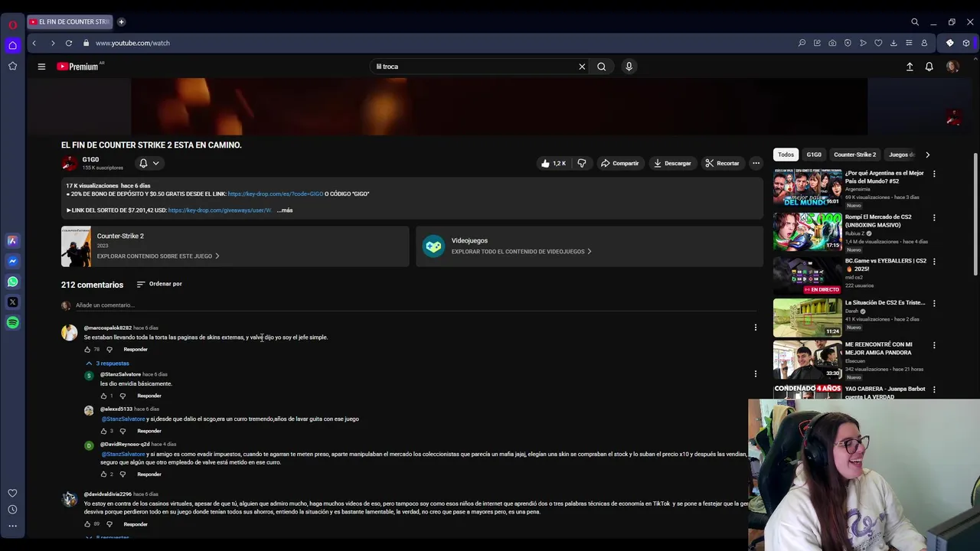Open Easy Setup sliders icon
This screenshot has height=551, width=980.
pos(909,43)
